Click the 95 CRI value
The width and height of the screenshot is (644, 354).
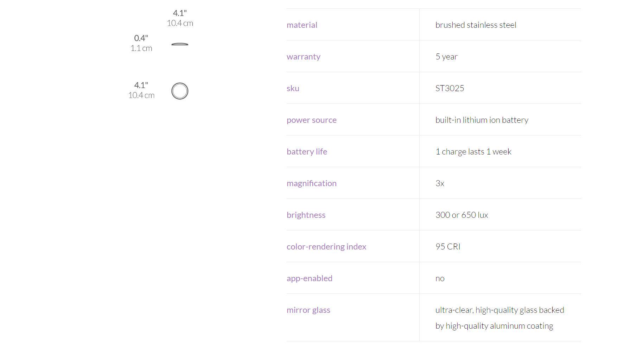coord(448,247)
